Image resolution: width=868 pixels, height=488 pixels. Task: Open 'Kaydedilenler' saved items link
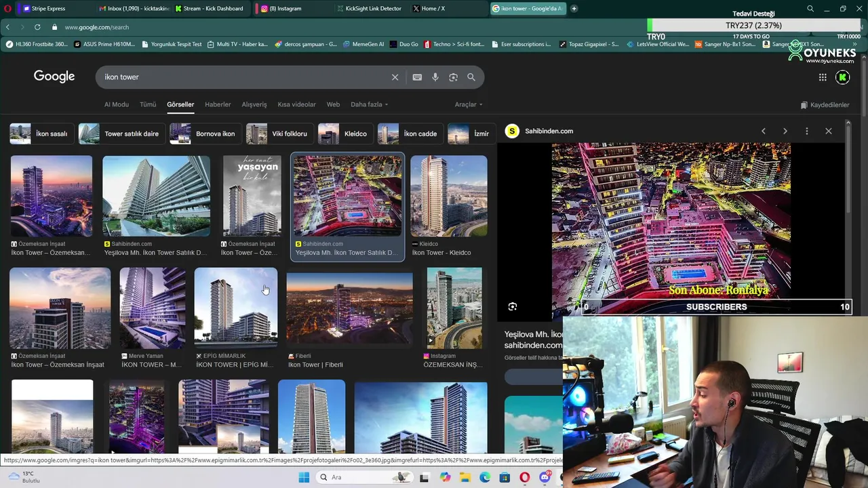[x=825, y=105]
